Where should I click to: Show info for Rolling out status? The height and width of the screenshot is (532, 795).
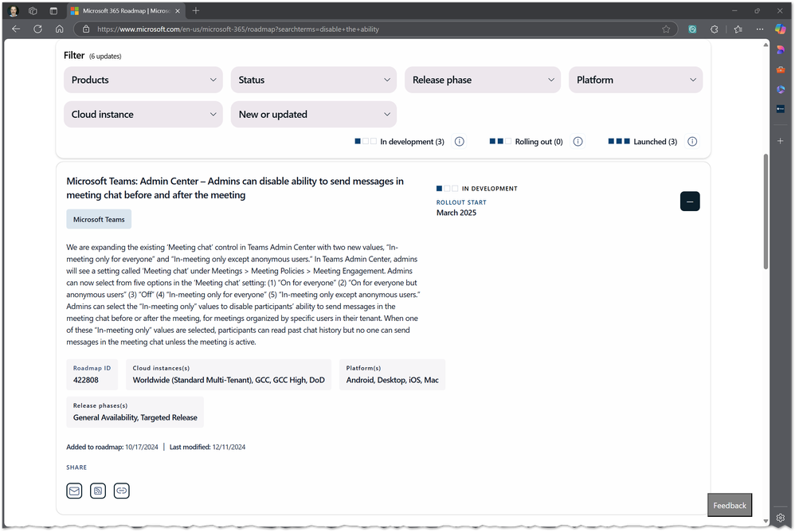point(578,141)
